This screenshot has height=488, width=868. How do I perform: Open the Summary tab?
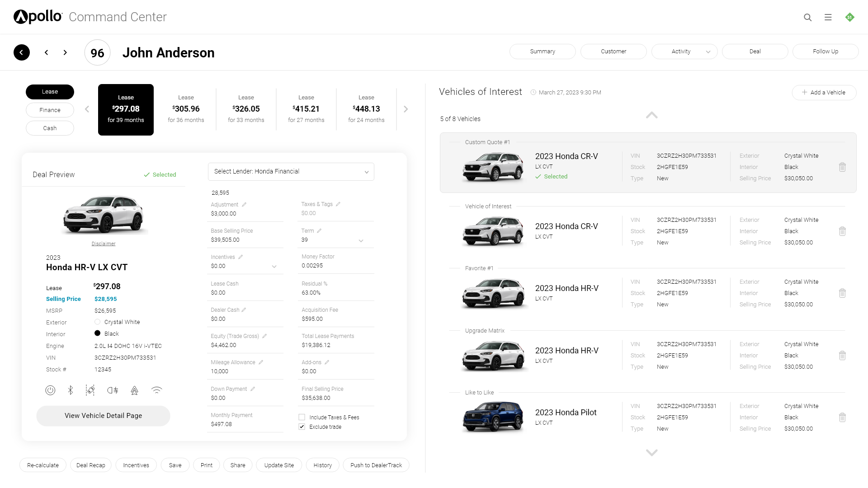[542, 52]
